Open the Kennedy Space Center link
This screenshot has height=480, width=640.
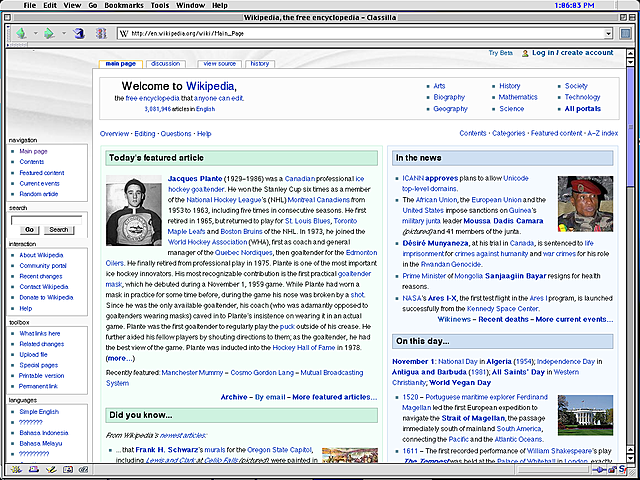click(502, 309)
